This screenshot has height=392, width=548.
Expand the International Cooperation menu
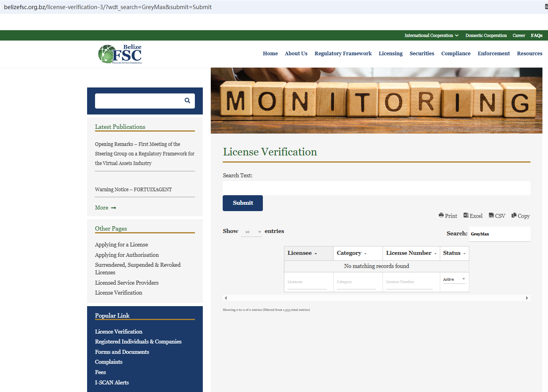click(431, 35)
